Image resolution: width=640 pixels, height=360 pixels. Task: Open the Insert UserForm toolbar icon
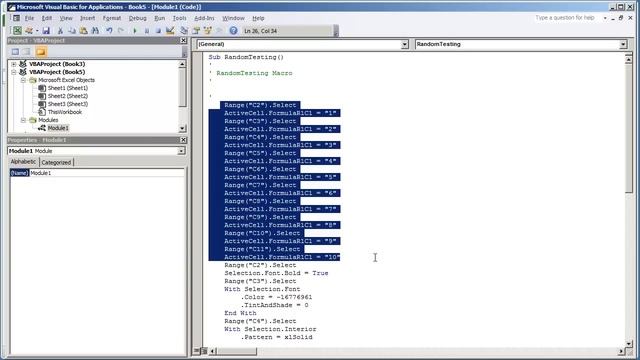pyautogui.click(x=29, y=31)
